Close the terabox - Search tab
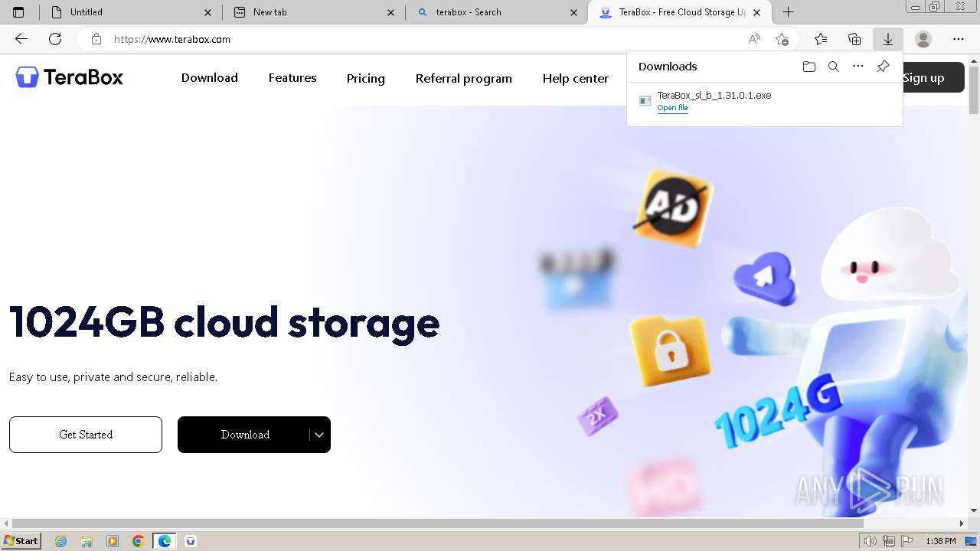980x551 pixels. tap(574, 12)
